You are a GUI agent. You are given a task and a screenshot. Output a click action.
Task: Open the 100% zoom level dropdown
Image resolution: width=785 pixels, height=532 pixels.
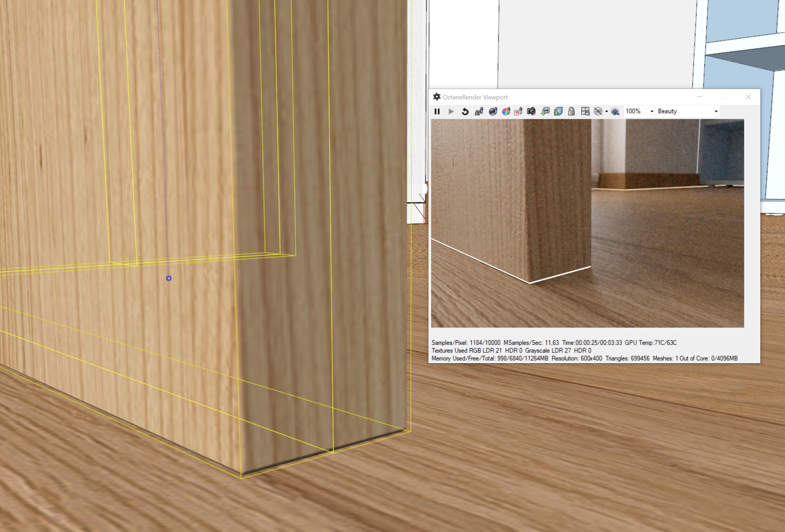651,111
